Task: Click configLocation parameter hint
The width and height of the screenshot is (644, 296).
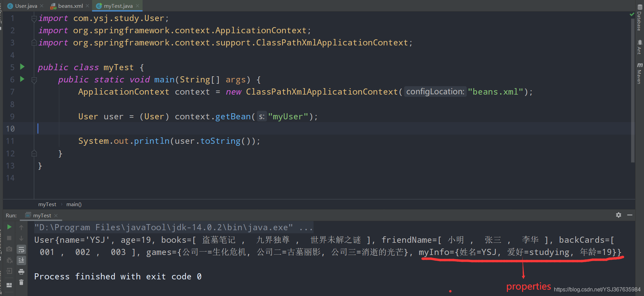Action: click(x=435, y=92)
